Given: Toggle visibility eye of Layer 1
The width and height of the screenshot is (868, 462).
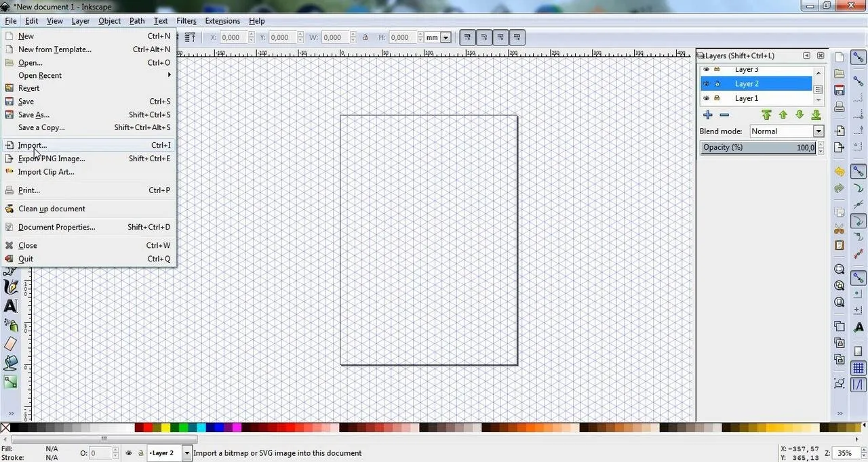Looking at the screenshot, I should (x=707, y=98).
